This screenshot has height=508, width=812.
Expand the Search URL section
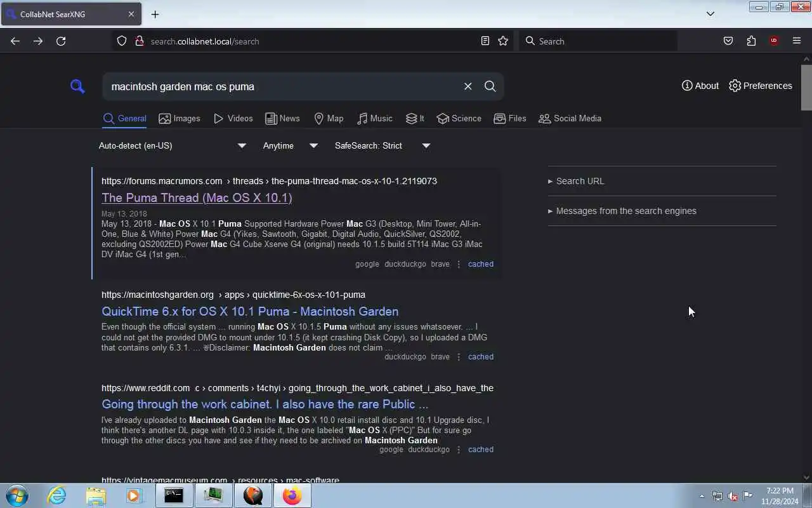click(x=576, y=181)
